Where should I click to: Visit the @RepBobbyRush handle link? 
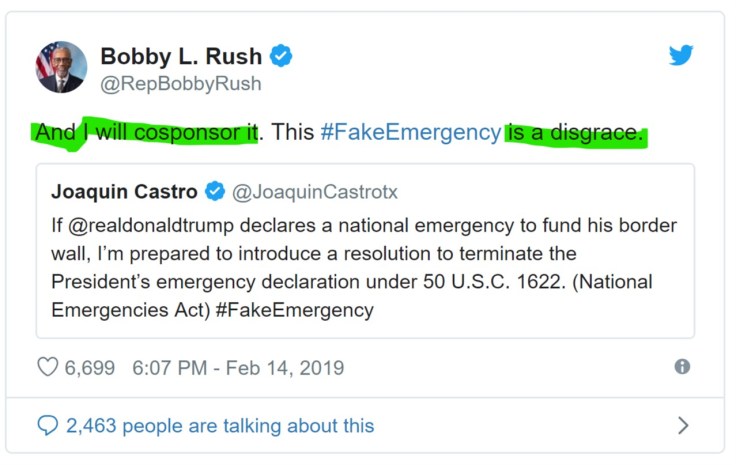tap(179, 84)
